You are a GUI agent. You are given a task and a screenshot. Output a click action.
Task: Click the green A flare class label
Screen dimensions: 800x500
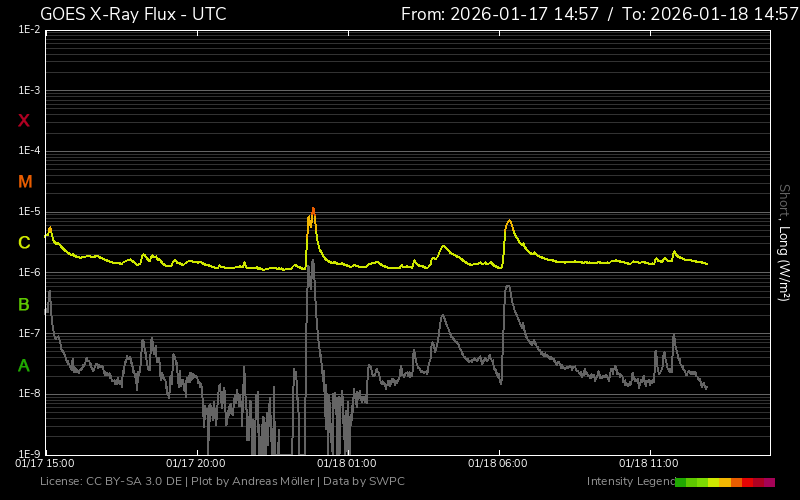tap(25, 366)
